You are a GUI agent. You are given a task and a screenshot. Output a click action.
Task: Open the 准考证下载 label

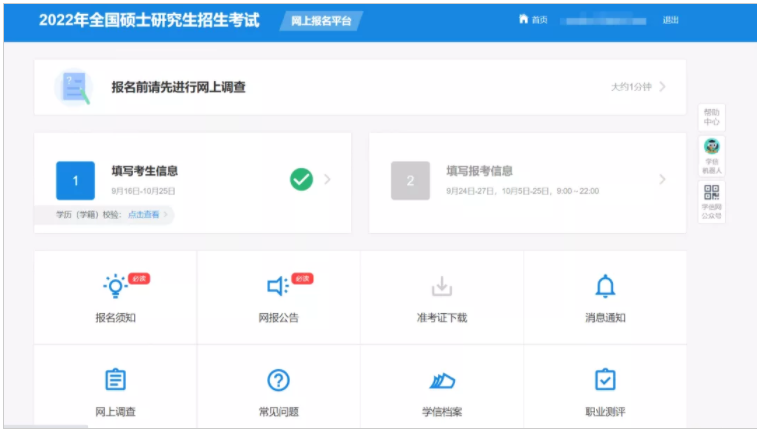coord(442,318)
